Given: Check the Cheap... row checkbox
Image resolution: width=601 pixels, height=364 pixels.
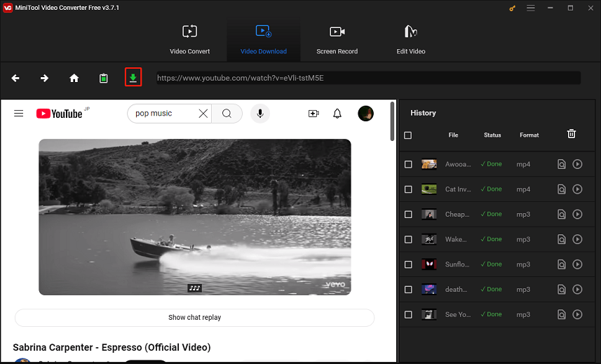Looking at the screenshot, I should [408, 214].
